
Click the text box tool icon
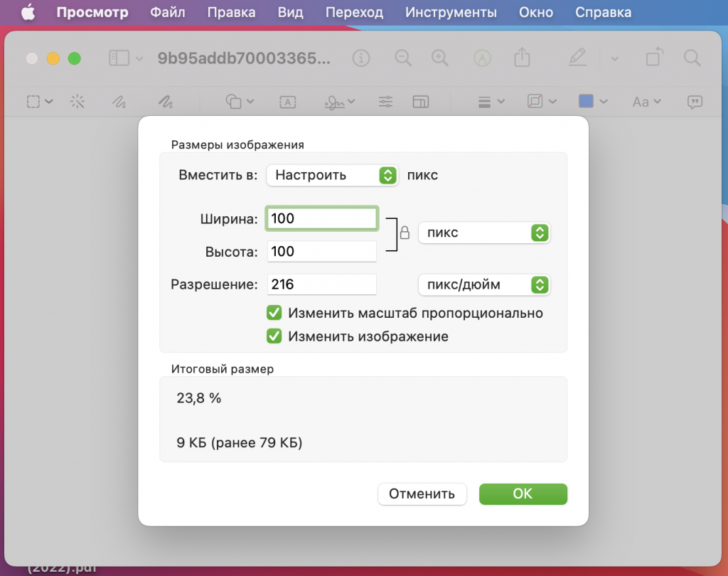[x=287, y=102]
